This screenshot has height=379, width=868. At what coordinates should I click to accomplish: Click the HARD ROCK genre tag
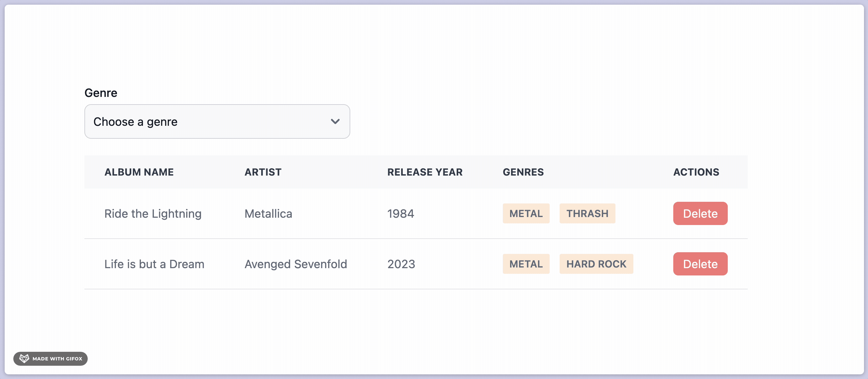point(596,264)
